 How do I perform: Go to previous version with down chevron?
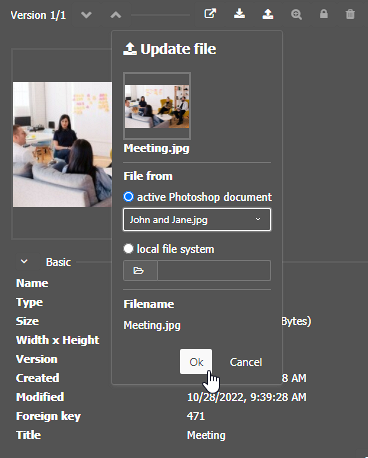pyautogui.click(x=86, y=15)
